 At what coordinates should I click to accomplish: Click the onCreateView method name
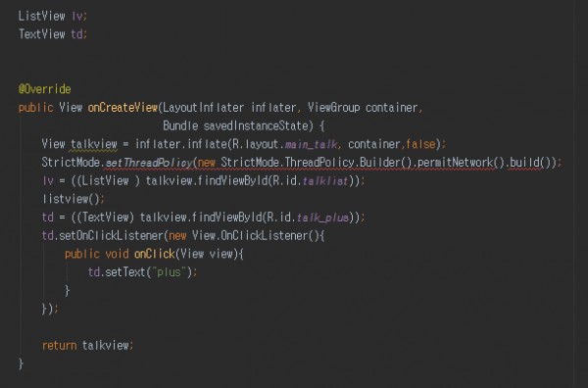[122, 108]
